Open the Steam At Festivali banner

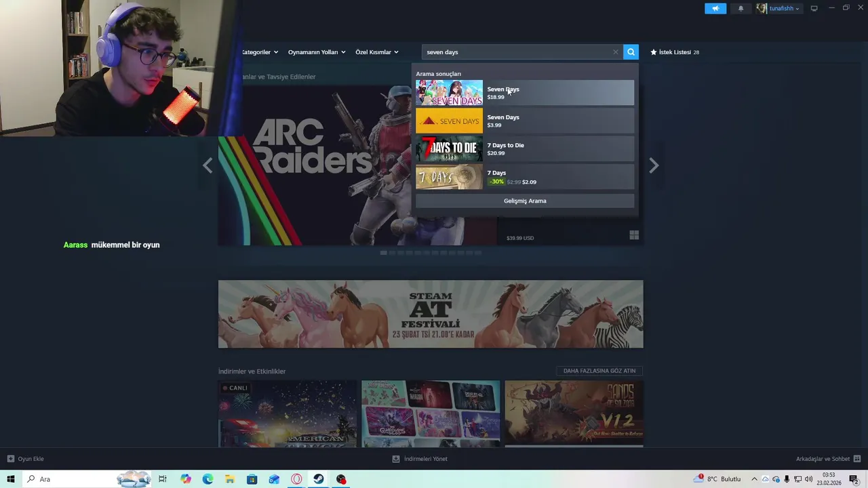click(431, 314)
